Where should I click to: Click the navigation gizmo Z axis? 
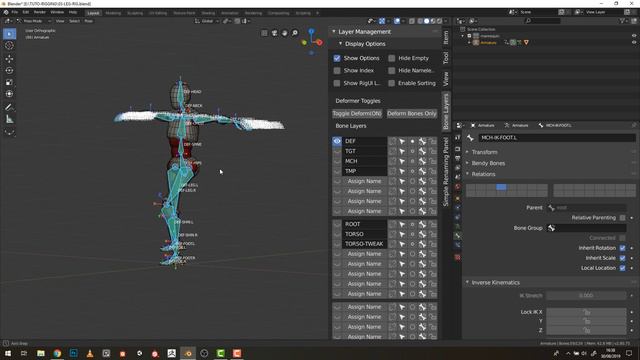[311, 31]
